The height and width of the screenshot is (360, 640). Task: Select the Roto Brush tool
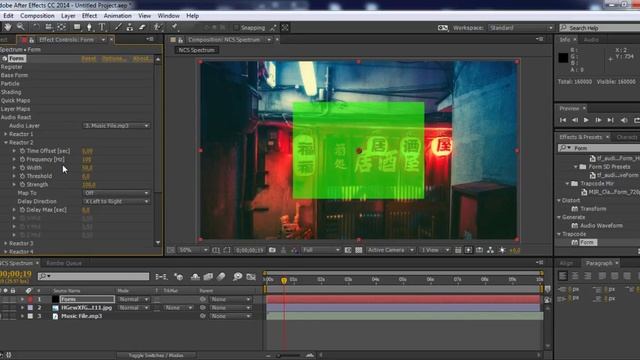pyautogui.click(x=158, y=27)
